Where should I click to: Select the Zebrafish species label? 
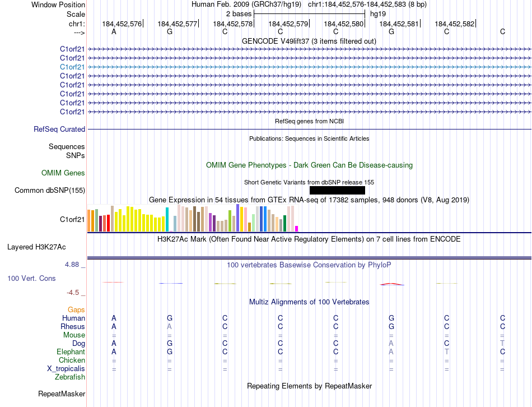click(x=70, y=377)
